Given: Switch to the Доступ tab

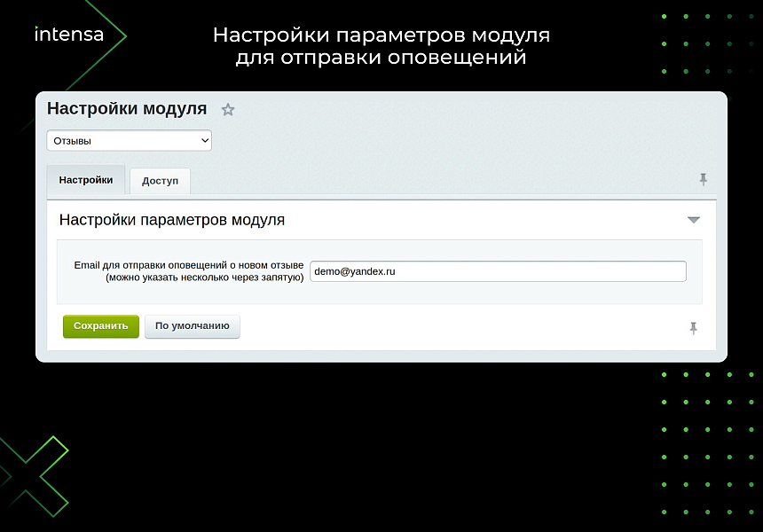Looking at the screenshot, I should coord(160,180).
